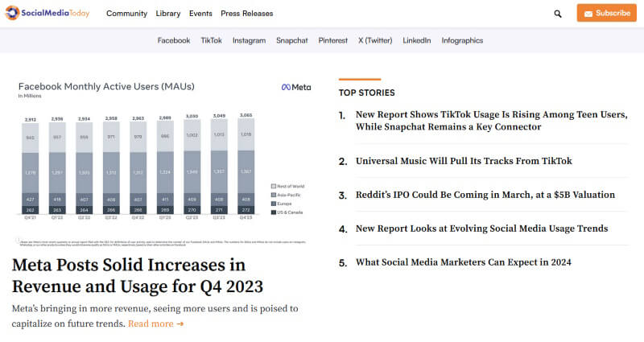
Task: Select the TikTok topic tab
Action: [211, 40]
